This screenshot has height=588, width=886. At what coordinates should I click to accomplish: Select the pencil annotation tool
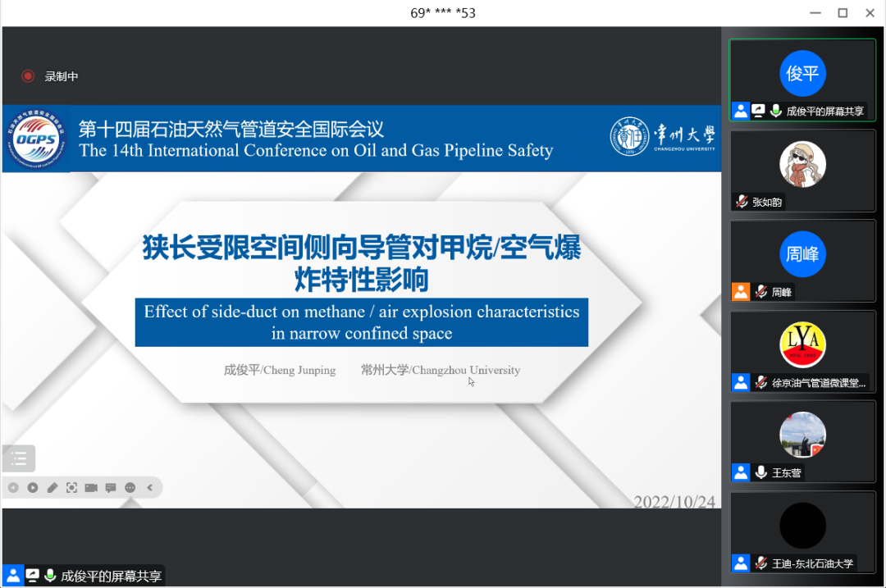point(53,487)
